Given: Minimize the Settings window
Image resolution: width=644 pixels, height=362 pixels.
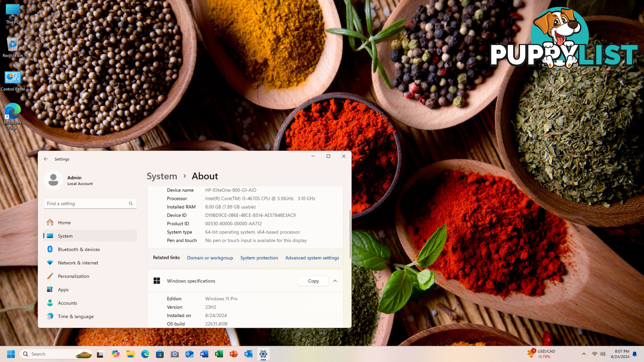Looking at the screenshot, I should coord(313,156).
